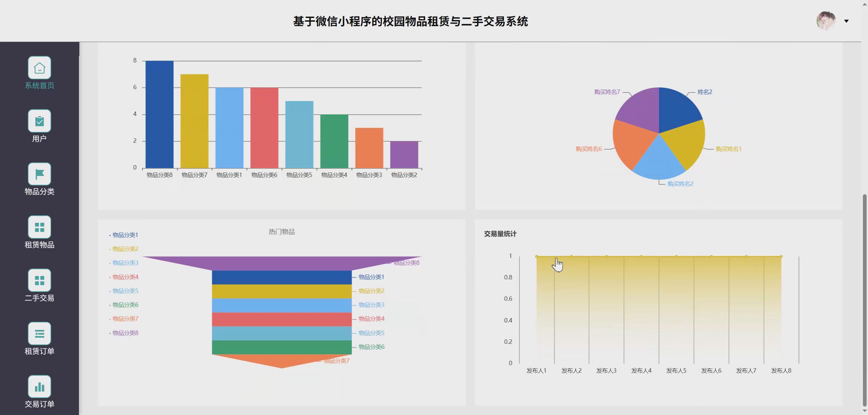Open the dropdown arrow beside the avatar

[x=847, y=21]
